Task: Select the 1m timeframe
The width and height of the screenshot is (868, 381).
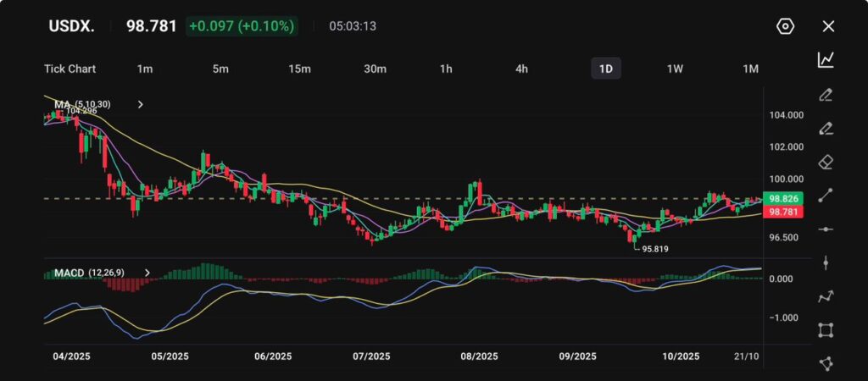Action: click(x=144, y=69)
